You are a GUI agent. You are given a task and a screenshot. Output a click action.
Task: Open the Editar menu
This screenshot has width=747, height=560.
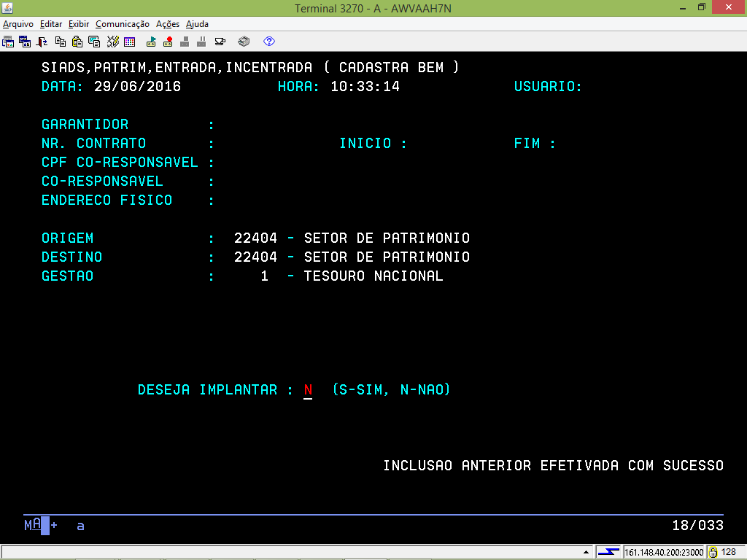tap(51, 24)
